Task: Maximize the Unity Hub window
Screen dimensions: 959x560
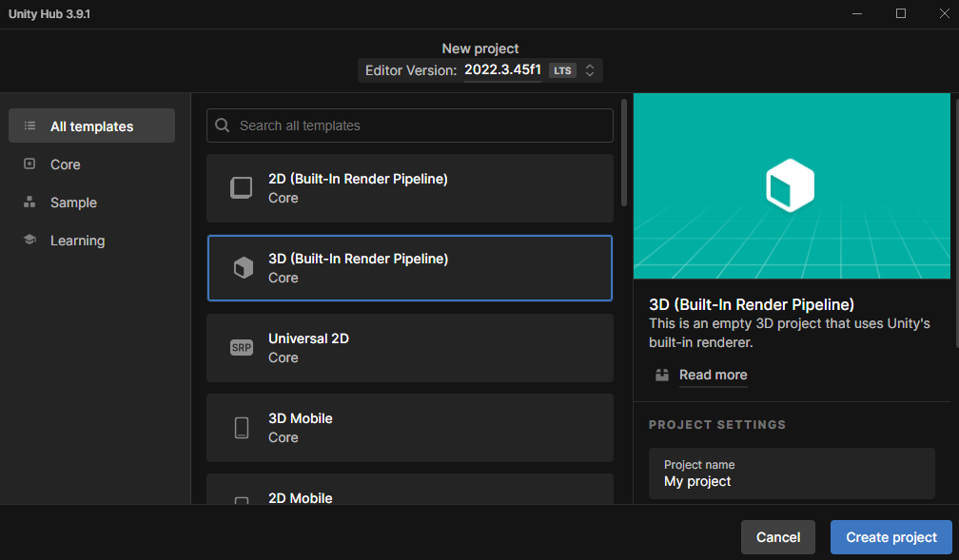Action: click(901, 13)
